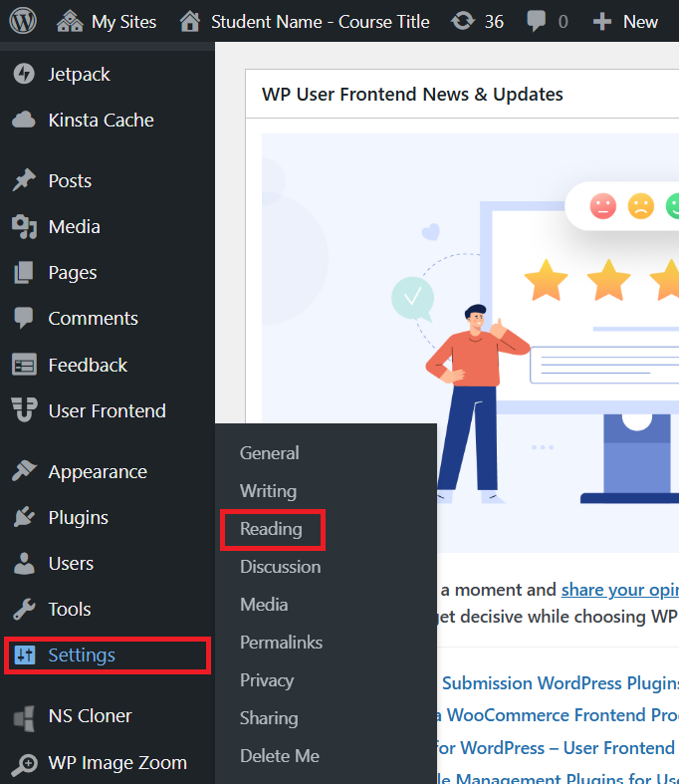The height and width of the screenshot is (784, 679).
Task: Click the Appearance paintbrush icon
Action: (24, 471)
